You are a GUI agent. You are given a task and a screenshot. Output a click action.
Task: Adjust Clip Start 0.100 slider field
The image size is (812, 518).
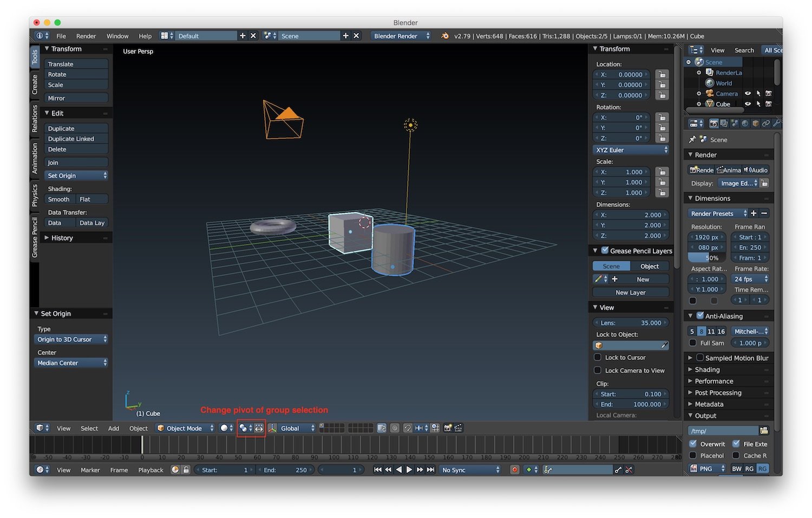[631, 394]
